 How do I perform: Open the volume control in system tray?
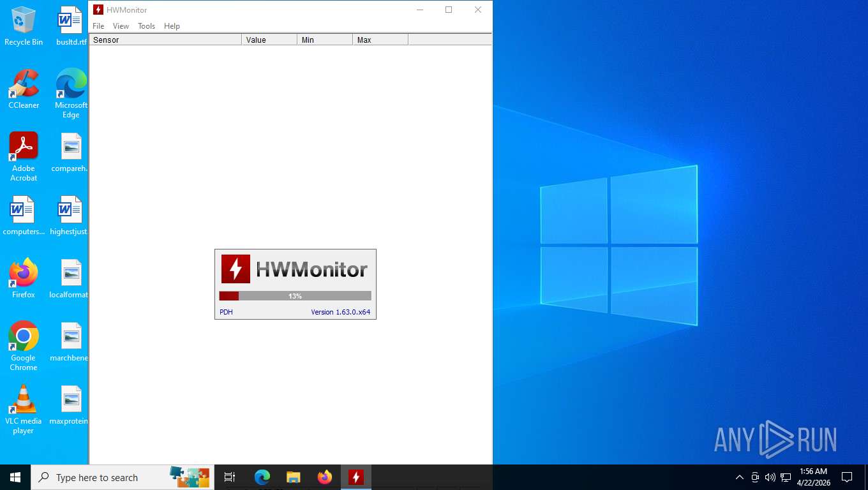[770, 477]
